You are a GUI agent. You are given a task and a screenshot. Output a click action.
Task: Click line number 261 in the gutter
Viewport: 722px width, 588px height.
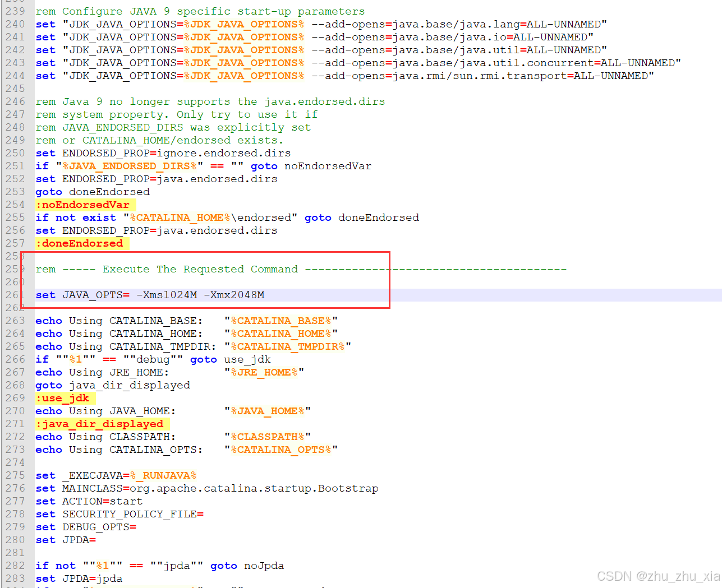(x=15, y=295)
